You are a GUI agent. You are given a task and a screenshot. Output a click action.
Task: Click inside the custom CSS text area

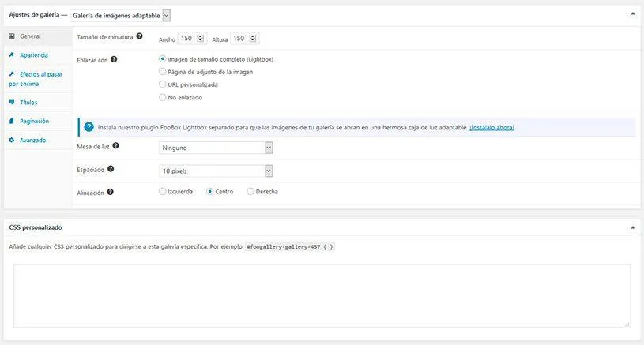tap(322, 294)
